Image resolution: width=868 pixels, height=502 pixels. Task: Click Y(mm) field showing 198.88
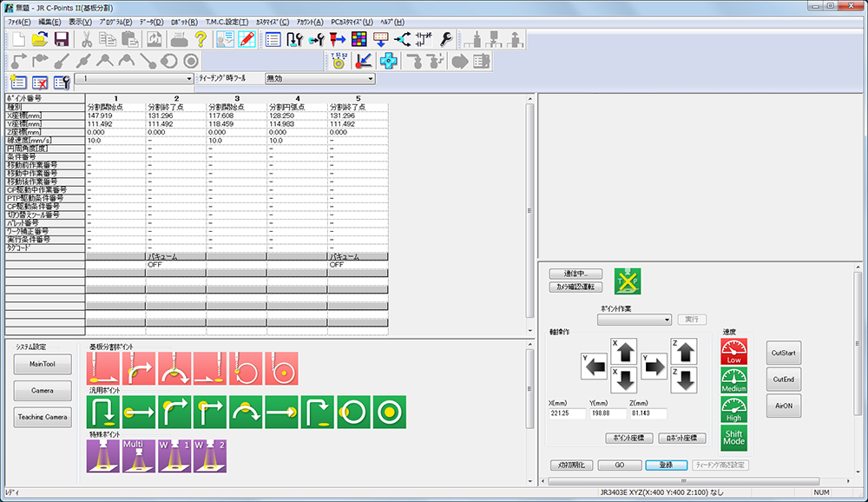[608, 413]
